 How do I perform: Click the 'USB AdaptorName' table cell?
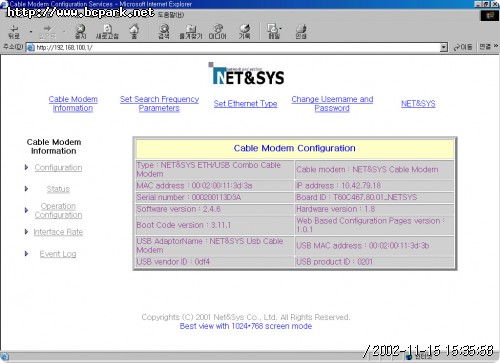(215, 246)
